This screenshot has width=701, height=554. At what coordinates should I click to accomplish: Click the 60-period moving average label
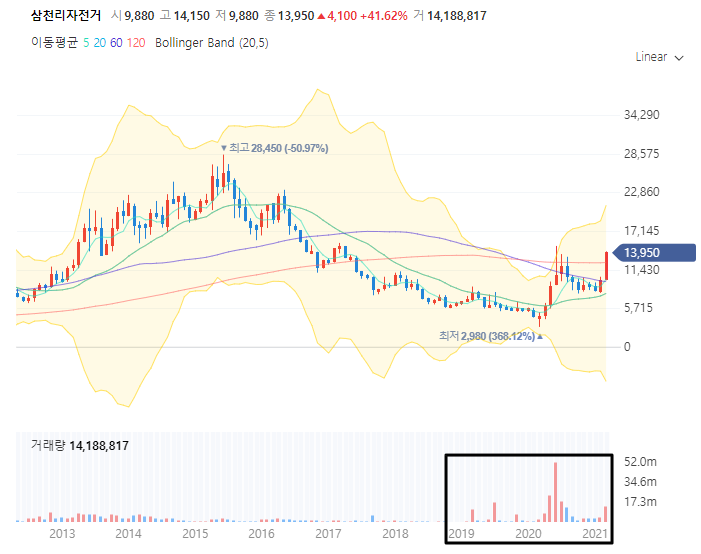pos(116,43)
